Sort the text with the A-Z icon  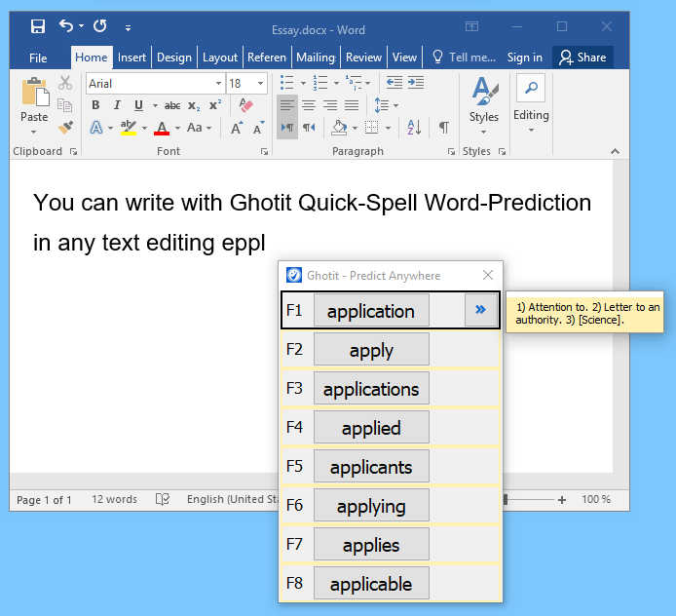point(414,128)
